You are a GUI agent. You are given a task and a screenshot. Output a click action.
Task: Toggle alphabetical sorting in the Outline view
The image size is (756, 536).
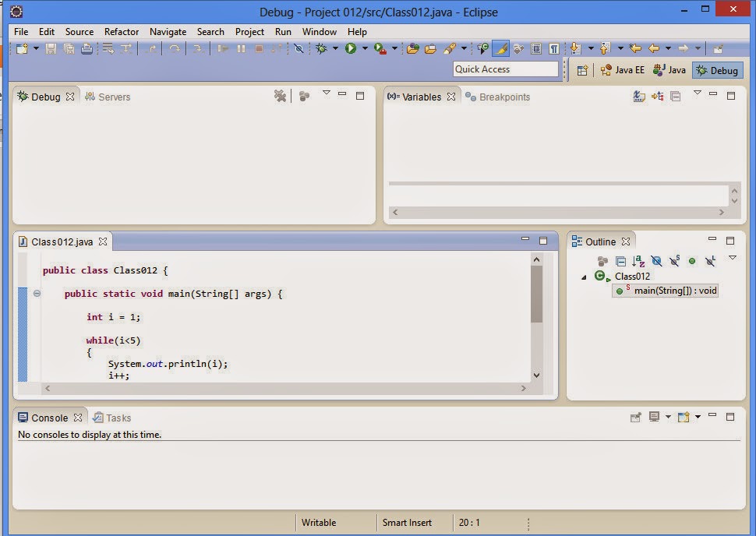pos(638,260)
